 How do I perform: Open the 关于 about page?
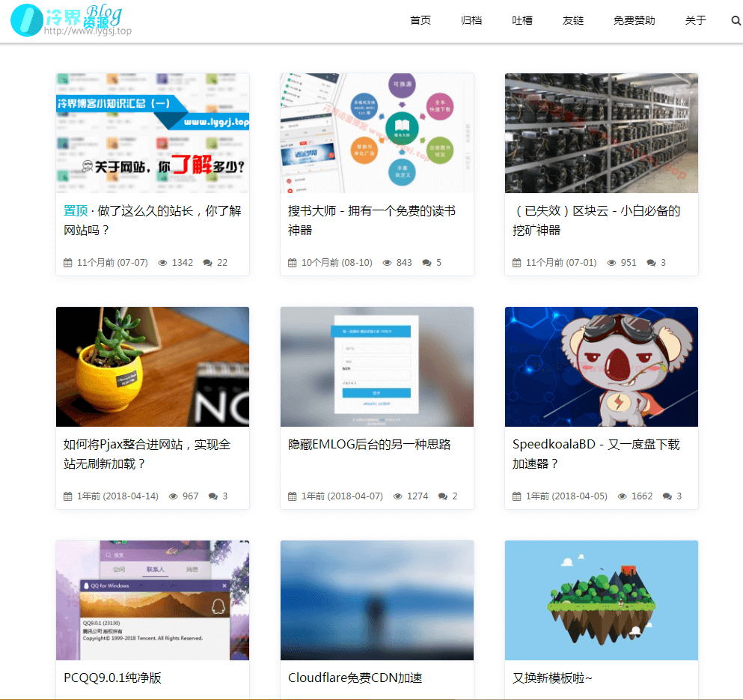tap(695, 21)
